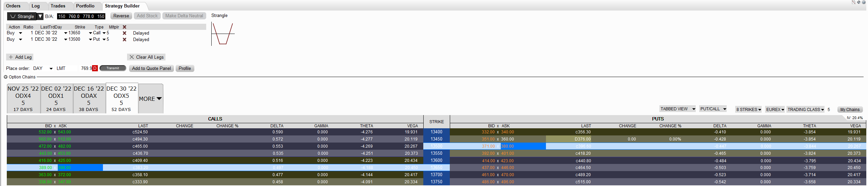Click the My Chains button
The image size is (868, 186).
[850, 109]
